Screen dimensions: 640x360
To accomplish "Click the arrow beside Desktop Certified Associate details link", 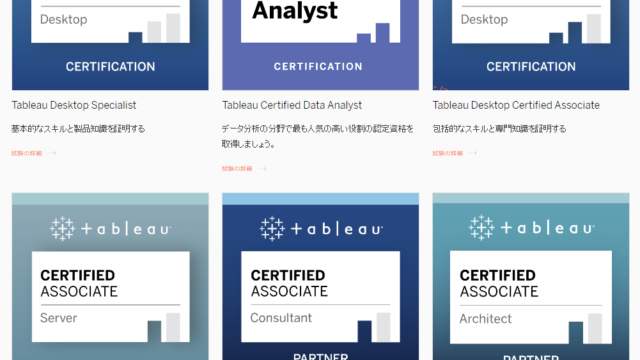I will [472, 153].
